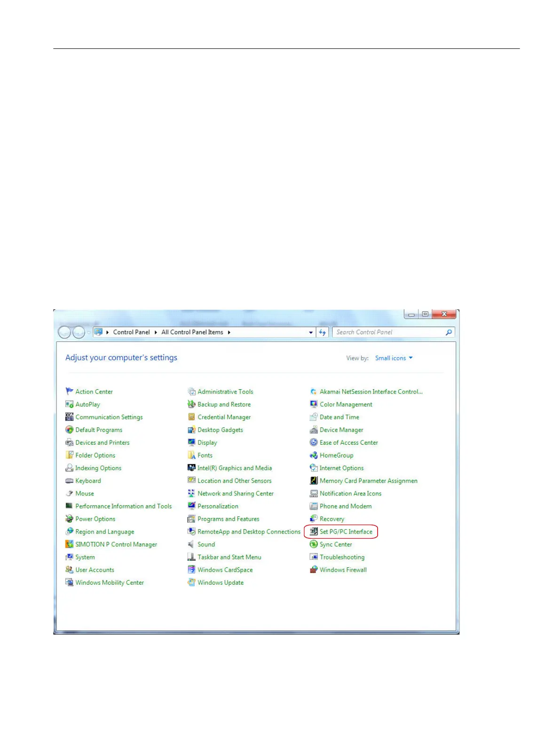
Task: Open the Troubleshooting link
Action: (x=342, y=557)
